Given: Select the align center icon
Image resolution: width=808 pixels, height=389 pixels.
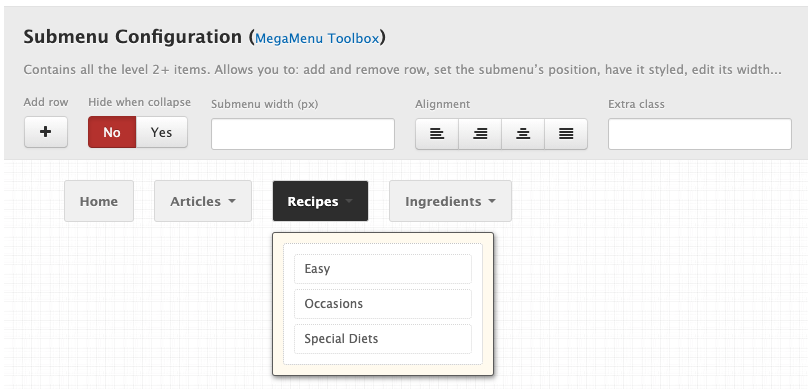Looking at the screenshot, I should pyautogui.click(x=523, y=134).
